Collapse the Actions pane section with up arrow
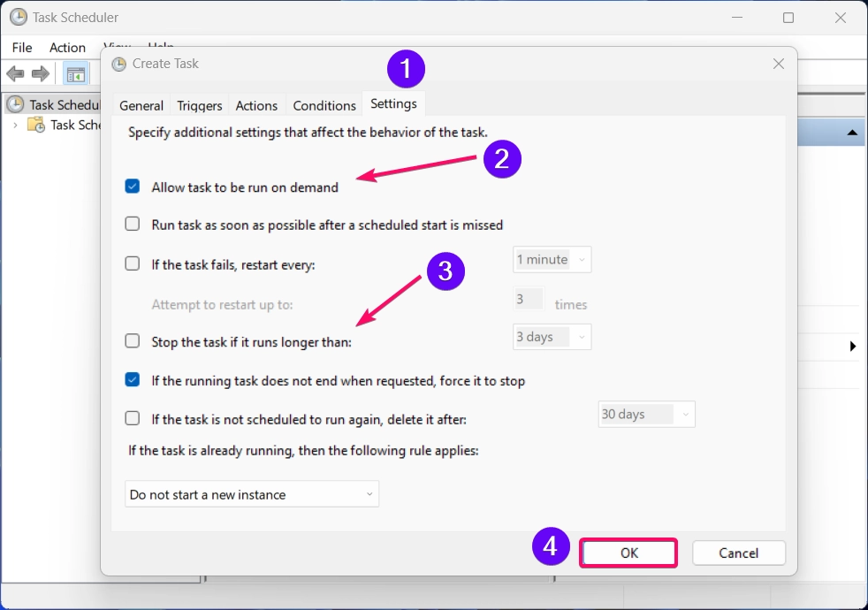Viewport: 868px width, 610px height. (x=852, y=133)
